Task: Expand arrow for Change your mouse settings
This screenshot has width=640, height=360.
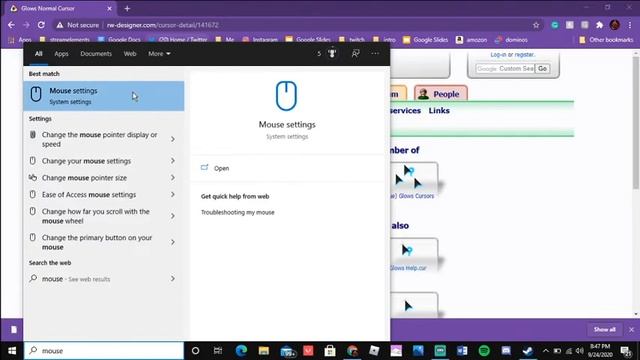Action: click(x=173, y=161)
